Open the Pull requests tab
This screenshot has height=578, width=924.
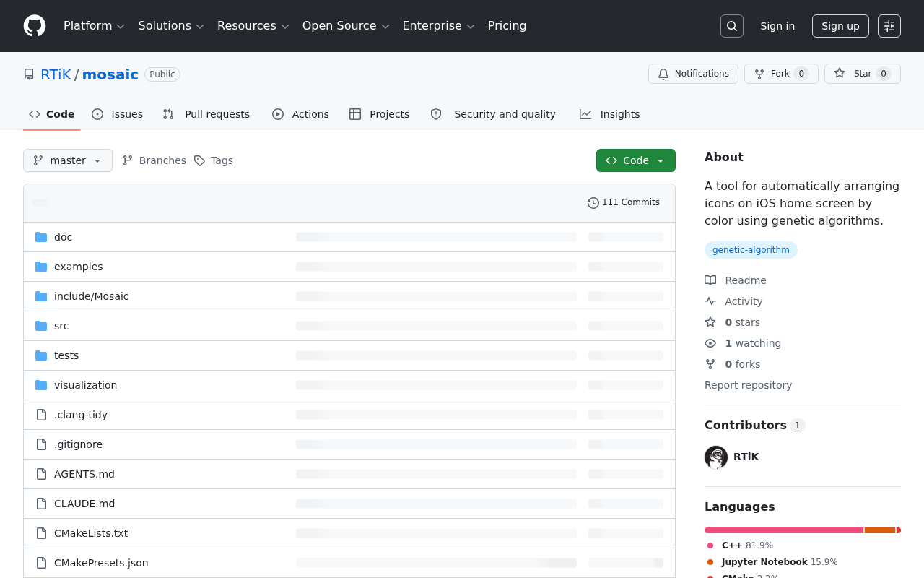coord(206,114)
